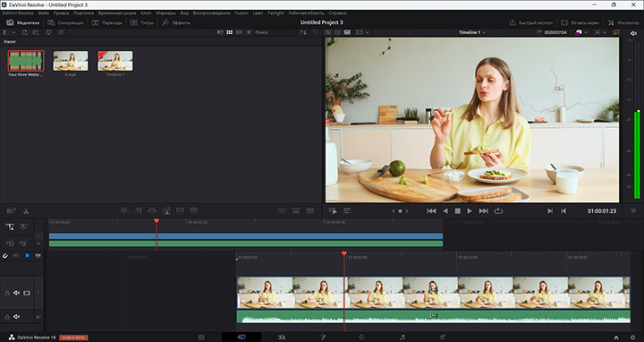Open the Инспектор (Inspector) panel
This screenshot has height=342, width=644.
(623, 22)
